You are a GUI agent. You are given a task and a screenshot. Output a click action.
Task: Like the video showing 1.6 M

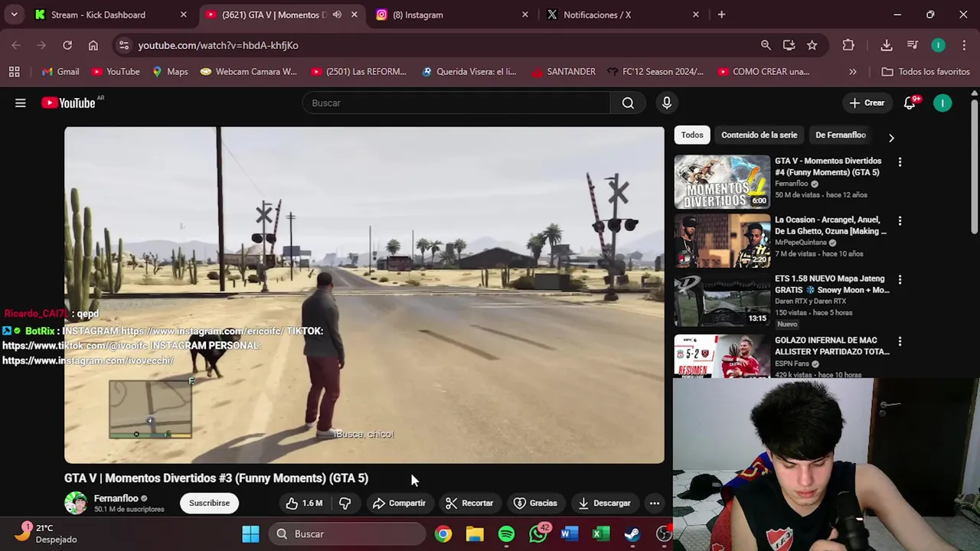coord(304,503)
